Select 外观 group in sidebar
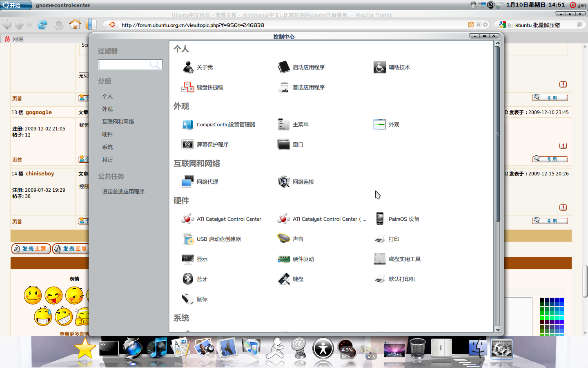 (107, 109)
